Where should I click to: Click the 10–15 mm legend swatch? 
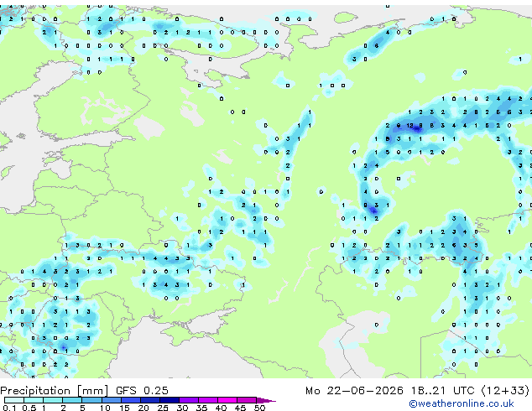(111, 400)
